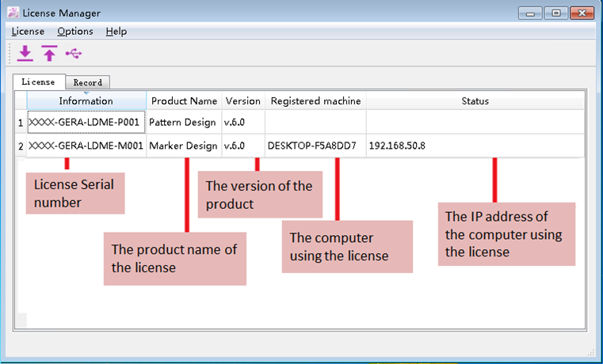
Task: Maximize the License Manager window
Action: click(556, 13)
